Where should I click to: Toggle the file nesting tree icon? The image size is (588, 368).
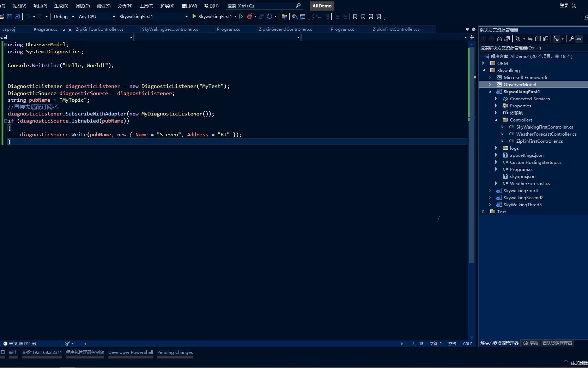pyautogui.click(x=557, y=39)
